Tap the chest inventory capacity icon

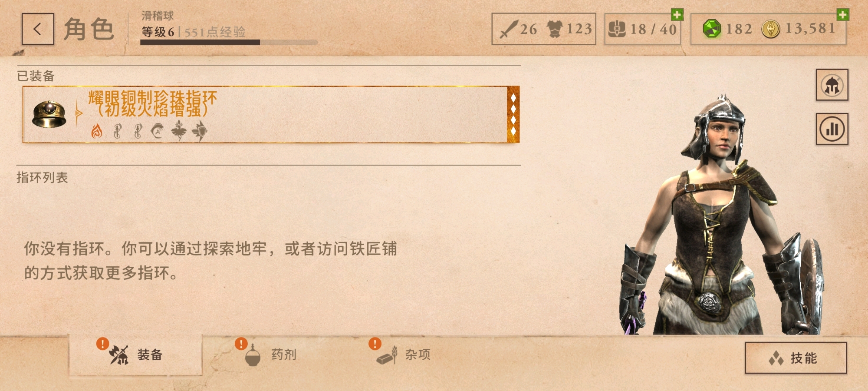point(616,29)
